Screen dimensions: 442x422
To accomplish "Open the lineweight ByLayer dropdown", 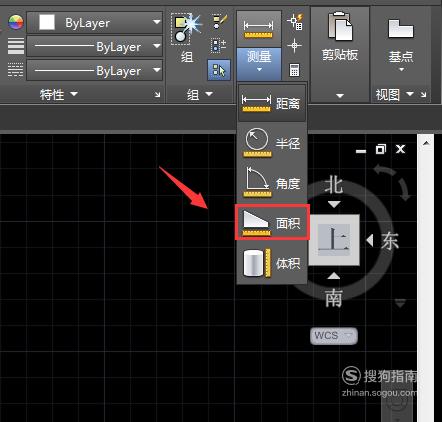I will (95, 46).
